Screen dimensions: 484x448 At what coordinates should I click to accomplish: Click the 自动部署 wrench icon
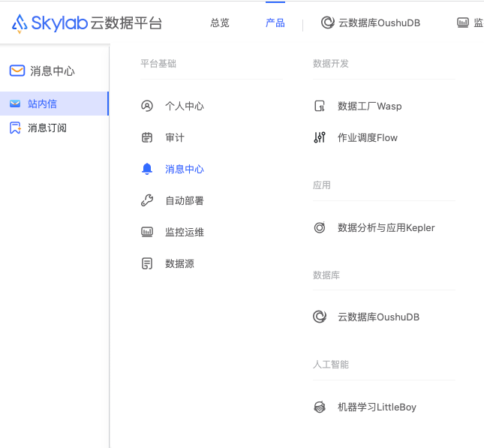(x=147, y=200)
